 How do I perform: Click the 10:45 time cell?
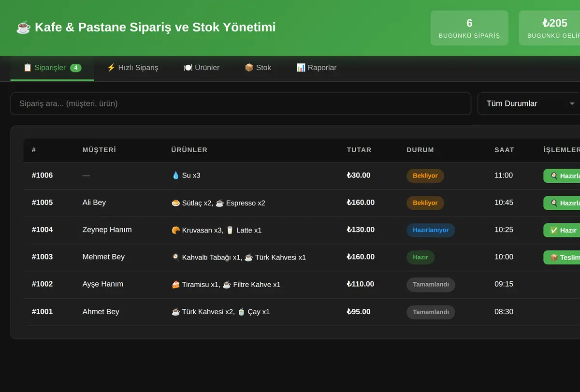click(504, 203)
